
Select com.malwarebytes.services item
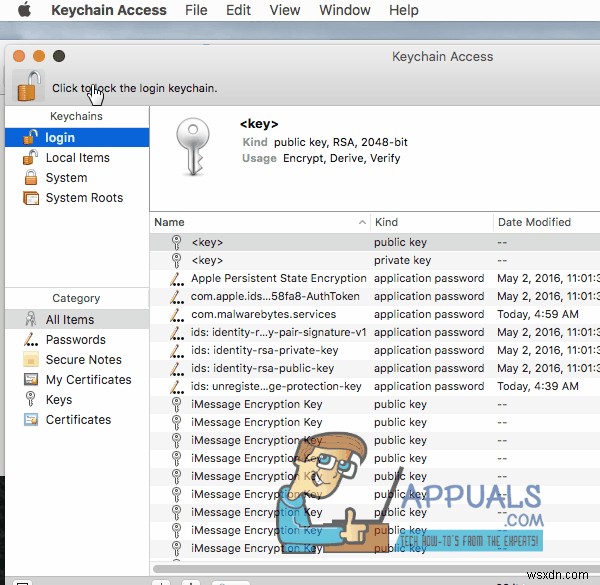pyautogui.click(x=375, y=314)
